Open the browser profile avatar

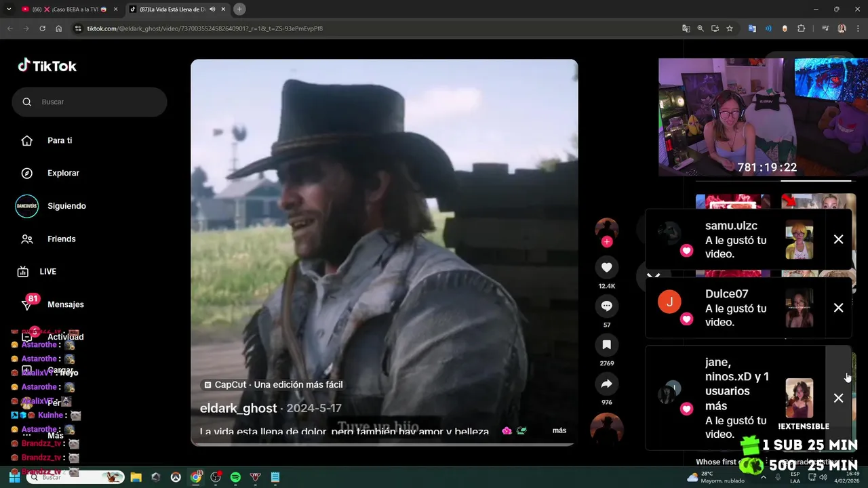coord(842,28)
